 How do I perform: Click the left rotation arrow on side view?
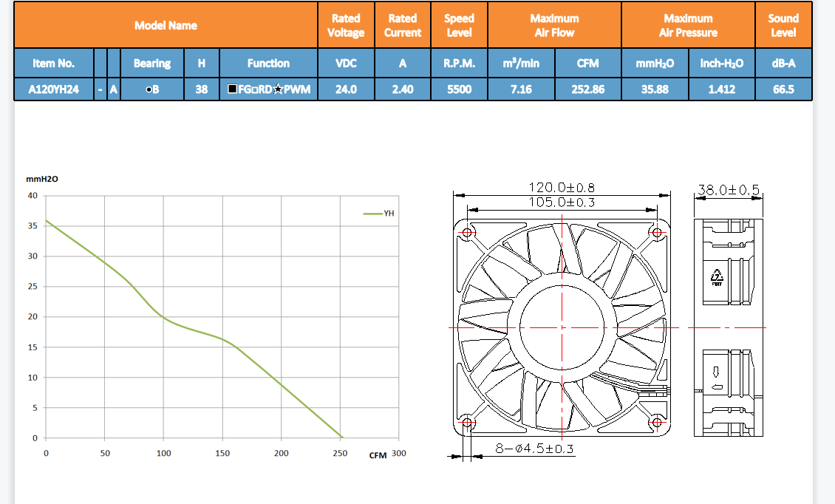click(716, 386)
